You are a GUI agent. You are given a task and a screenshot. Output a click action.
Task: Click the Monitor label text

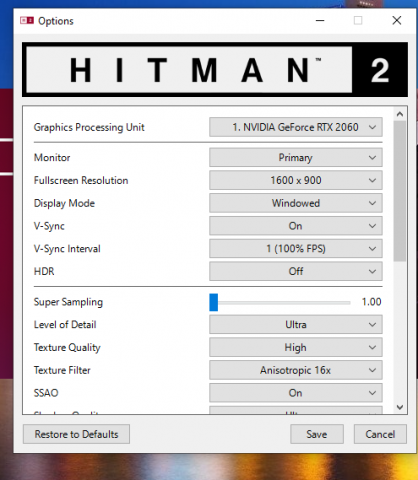coord(52,157)
